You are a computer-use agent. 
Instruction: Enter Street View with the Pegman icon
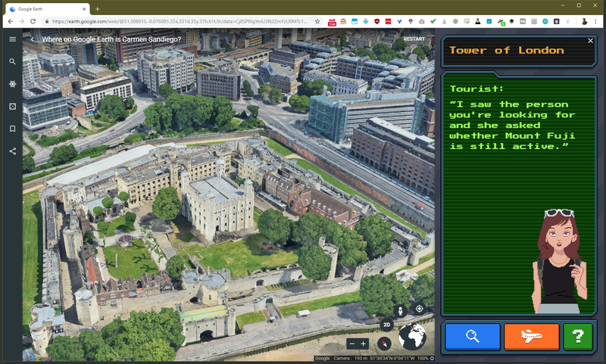pos(401,311)
